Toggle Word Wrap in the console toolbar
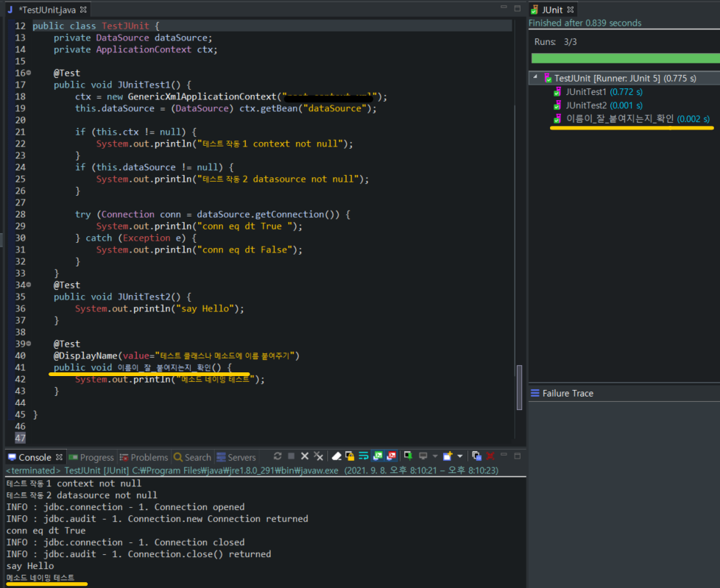720x588 pixels. click(364, 456)
